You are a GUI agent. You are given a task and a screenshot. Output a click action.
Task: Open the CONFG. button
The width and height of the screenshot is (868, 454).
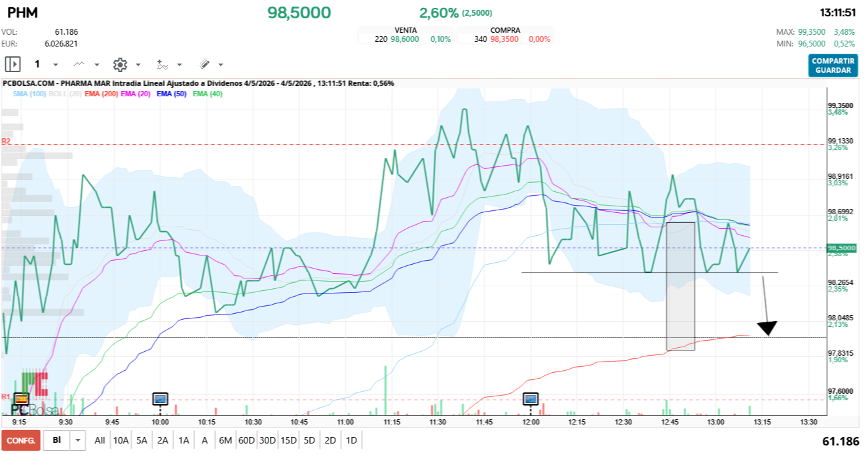pos(21,440)
